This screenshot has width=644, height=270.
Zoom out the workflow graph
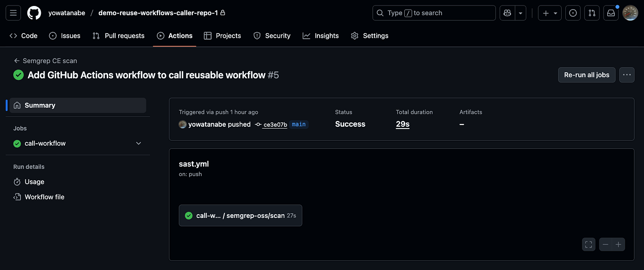[x=606, y=245]
